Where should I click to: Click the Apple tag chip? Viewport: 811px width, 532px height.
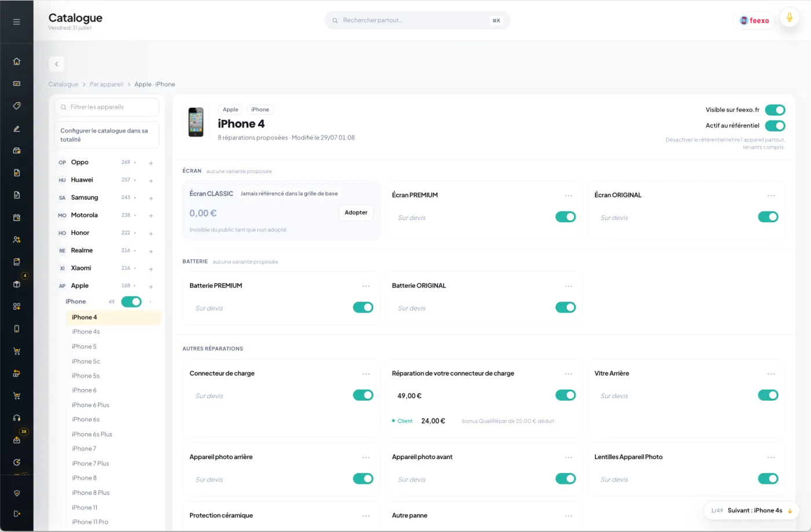click(x=231, y=110)
